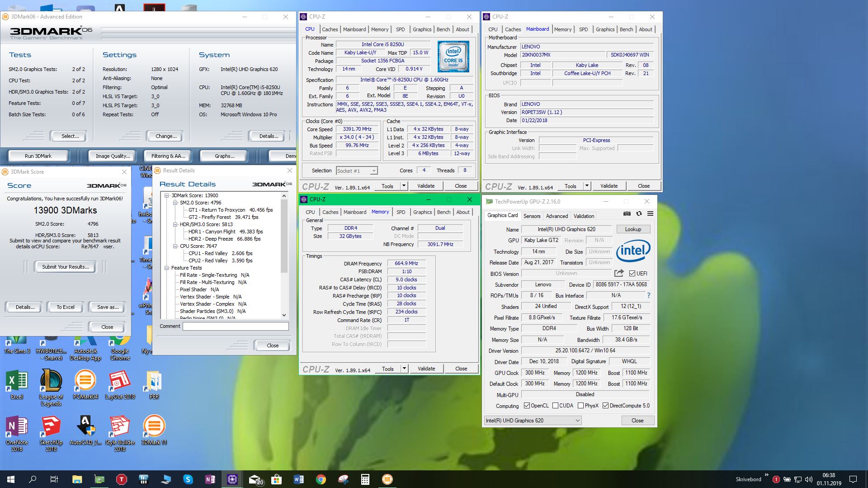Click the Submit Your Results... button
This screenshot has width=868, height=488.
(x=66, y=267)
